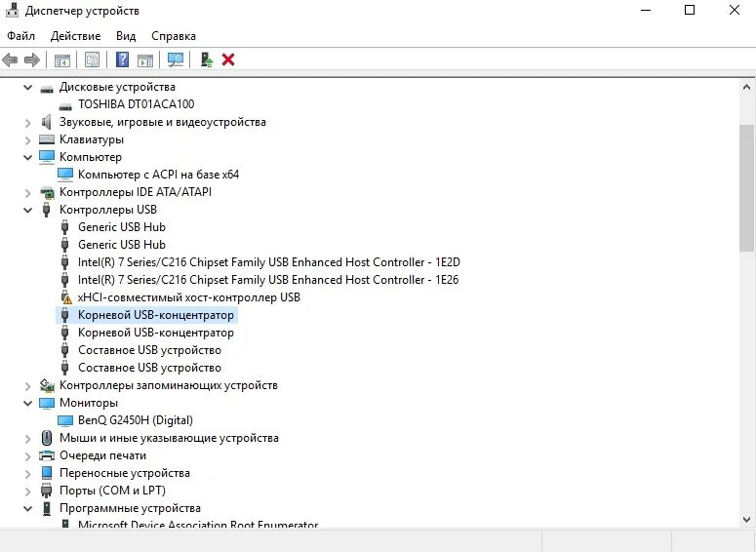Select Microsoft Device Association Root Enumerator
Image resolution: width=756 pixels, height=552 pixels.
tap(198, 524)
